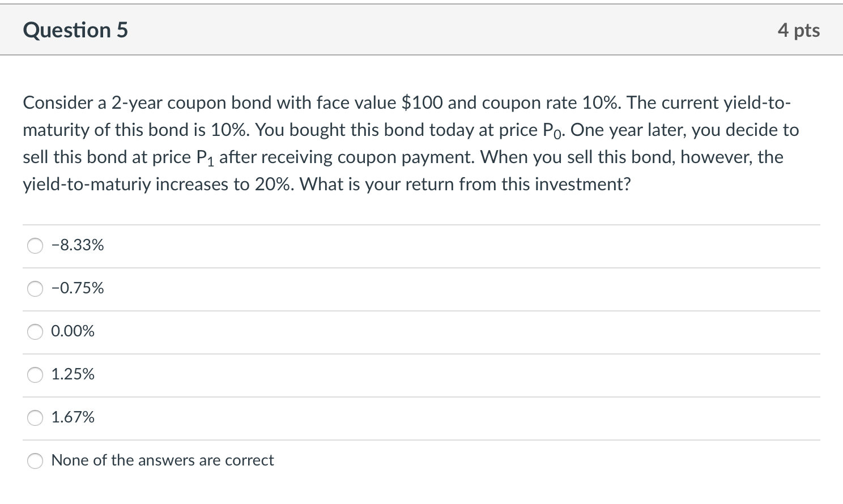
Task: Click the radio circle beside 1.67%
Action: pos(35,418)
